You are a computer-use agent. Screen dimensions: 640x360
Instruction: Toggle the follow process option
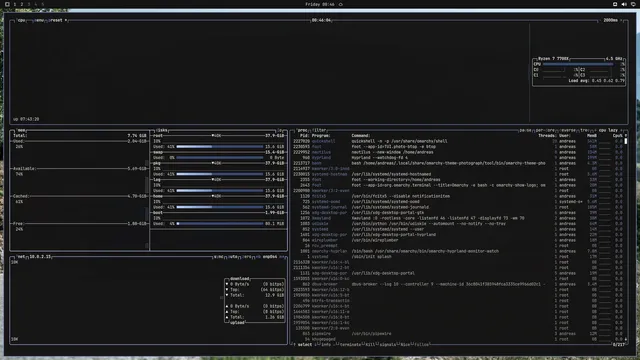tap(421, 345)
